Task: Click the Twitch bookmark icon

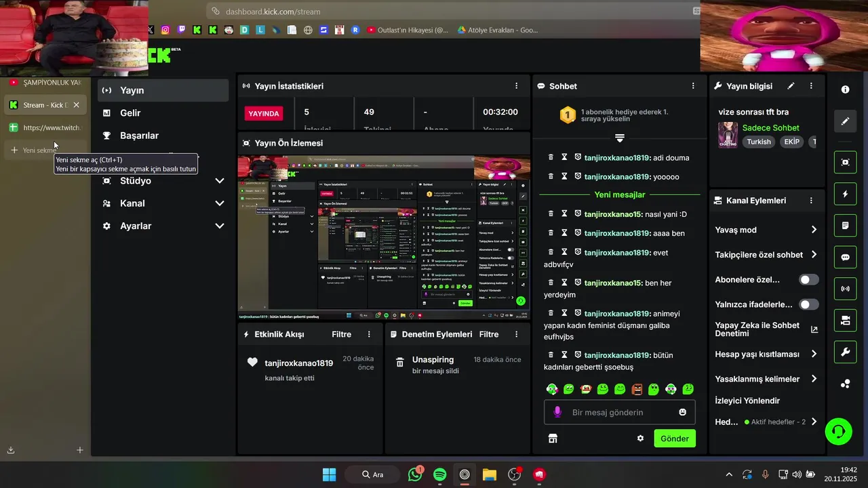Action: [x=181, y=30]
